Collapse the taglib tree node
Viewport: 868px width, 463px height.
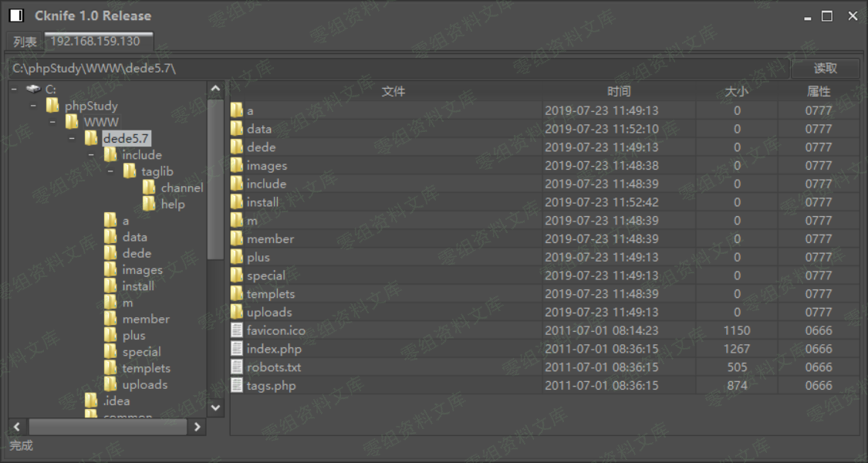coord(110,171)
